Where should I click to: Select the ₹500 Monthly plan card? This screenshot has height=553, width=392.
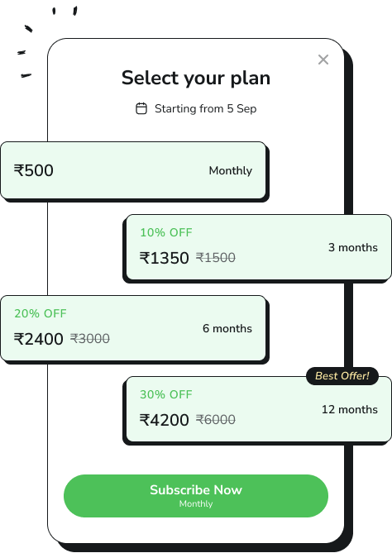[133, 170]
